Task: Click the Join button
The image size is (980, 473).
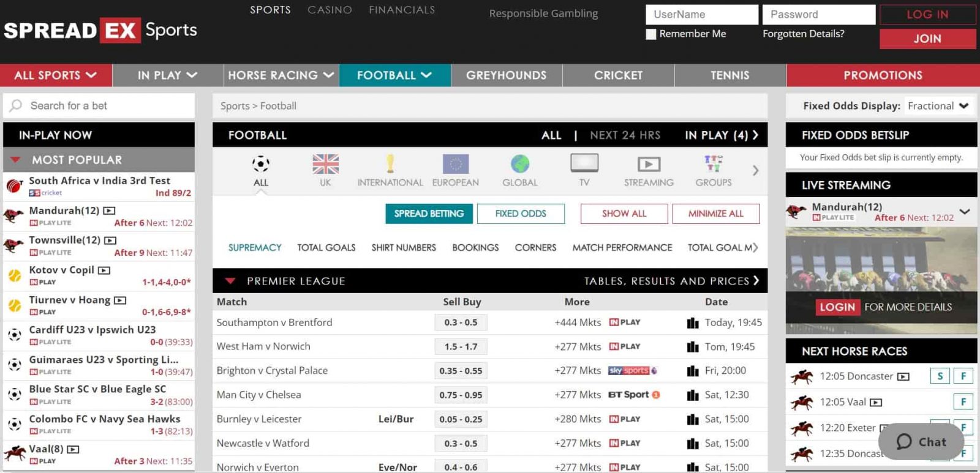Action: [927, 39]
